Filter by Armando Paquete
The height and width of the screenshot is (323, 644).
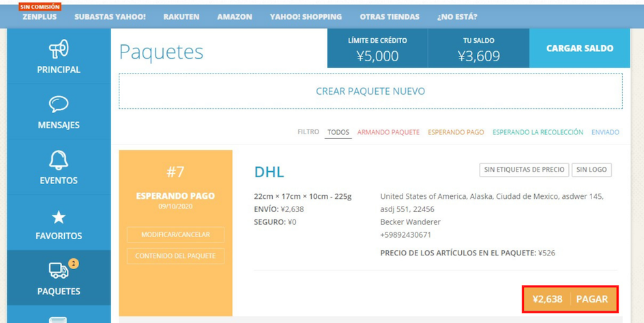(x=388, y=132)
